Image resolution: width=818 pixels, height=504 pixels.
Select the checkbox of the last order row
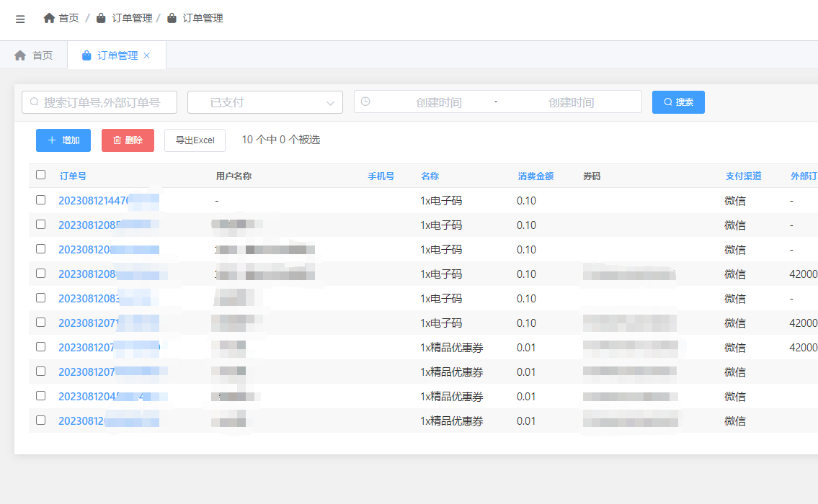point(40,420)
